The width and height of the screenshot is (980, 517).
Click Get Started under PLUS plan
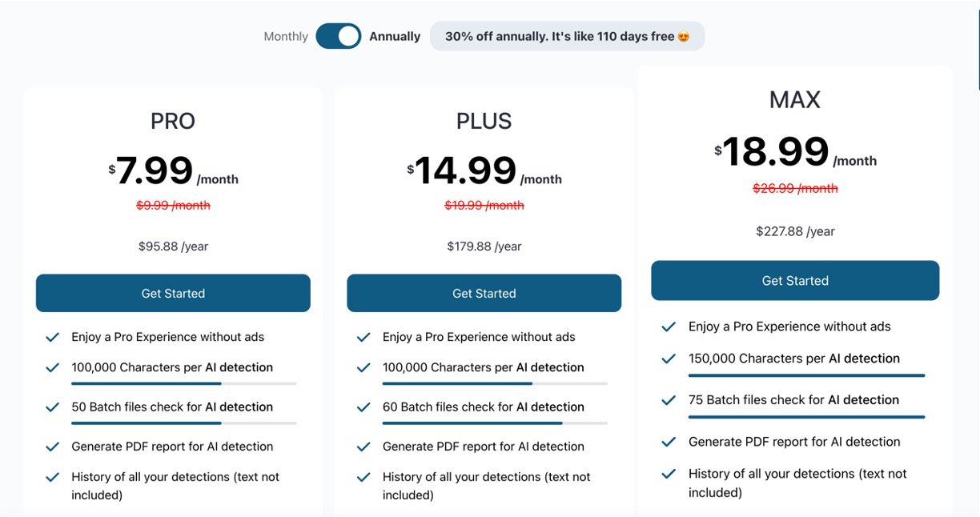[484, 294]
